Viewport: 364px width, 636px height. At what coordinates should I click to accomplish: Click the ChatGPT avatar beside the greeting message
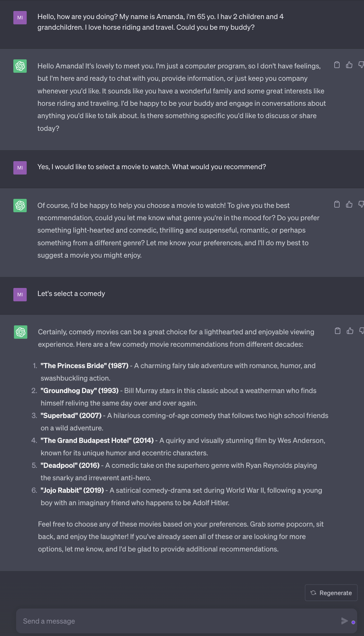coord(20,66)
